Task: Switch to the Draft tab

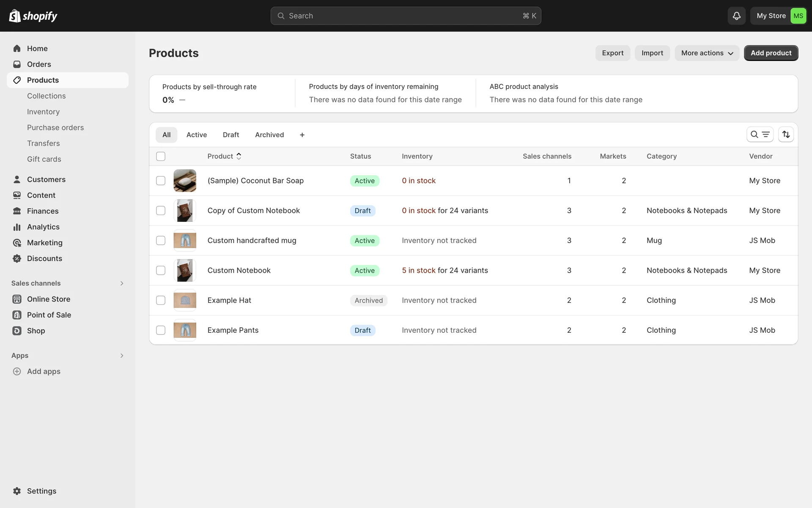Action: coord(231,135)
